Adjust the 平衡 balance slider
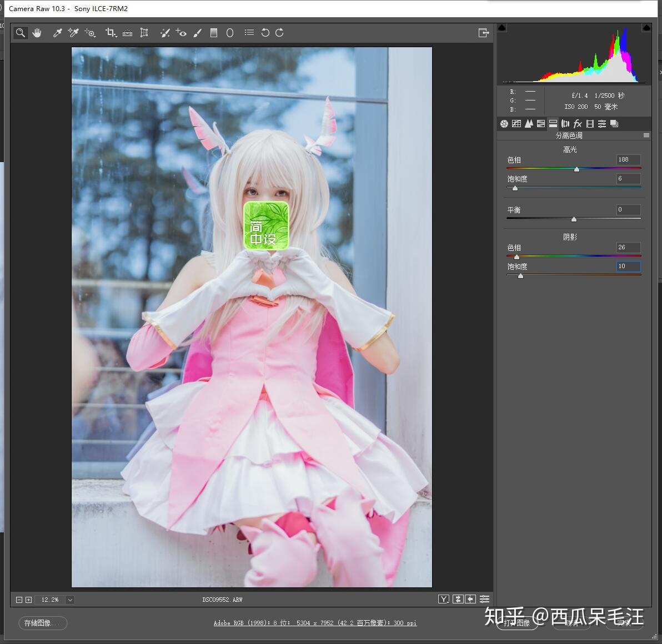Screen dimensions: 662x644 pos(574,219)
